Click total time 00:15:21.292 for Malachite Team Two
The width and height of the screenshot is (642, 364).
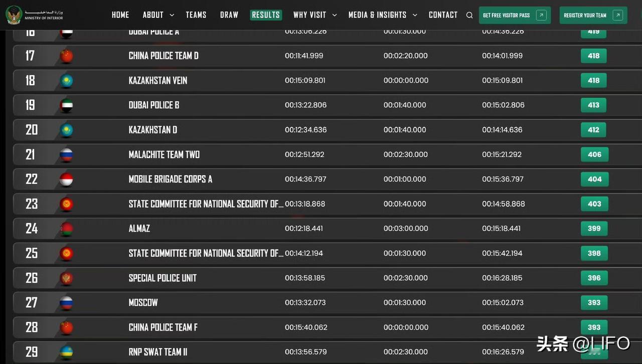tap(502, 154)
